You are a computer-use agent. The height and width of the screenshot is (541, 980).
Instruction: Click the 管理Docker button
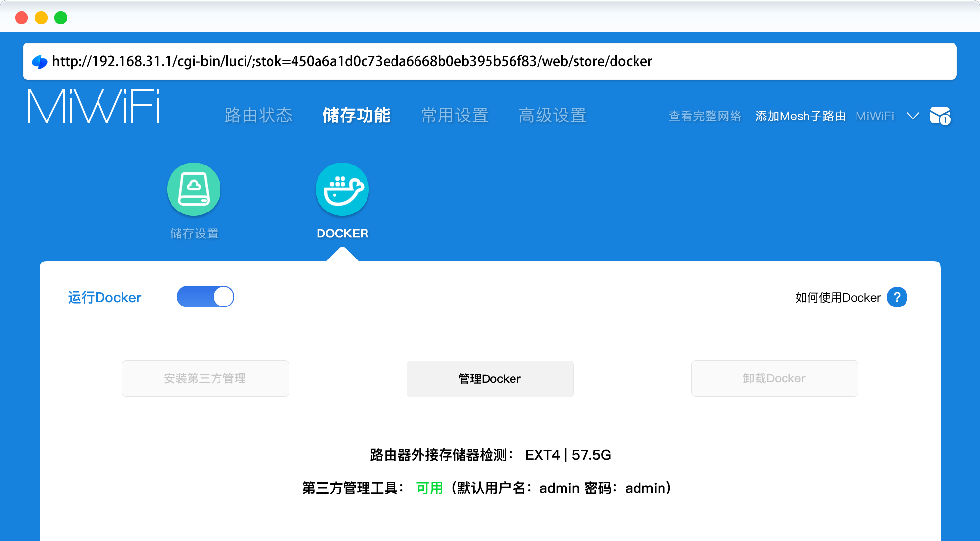(490, 378)
